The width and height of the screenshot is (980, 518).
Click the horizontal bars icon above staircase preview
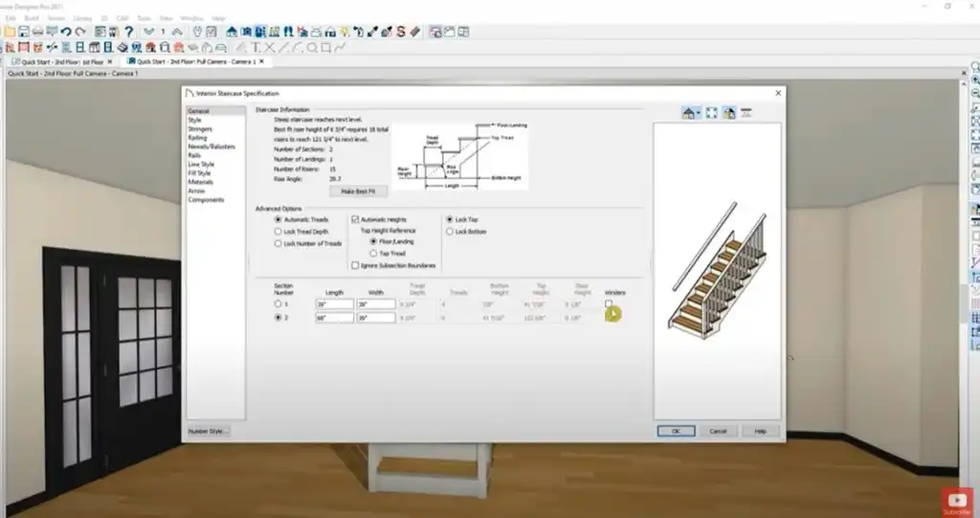[x=746, y=113]
